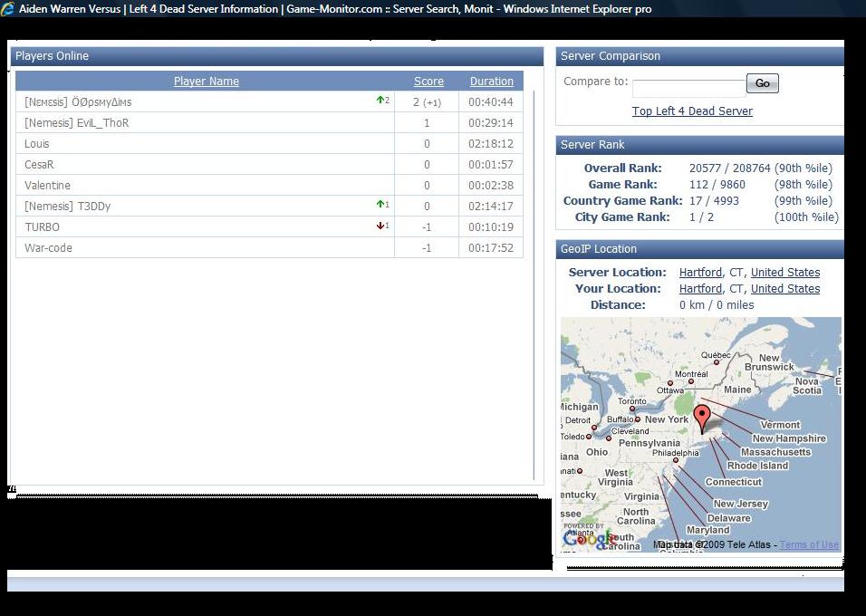The image size is (866, 616).
Task: Select the player named War-code
Action: (x=48, y=247)
